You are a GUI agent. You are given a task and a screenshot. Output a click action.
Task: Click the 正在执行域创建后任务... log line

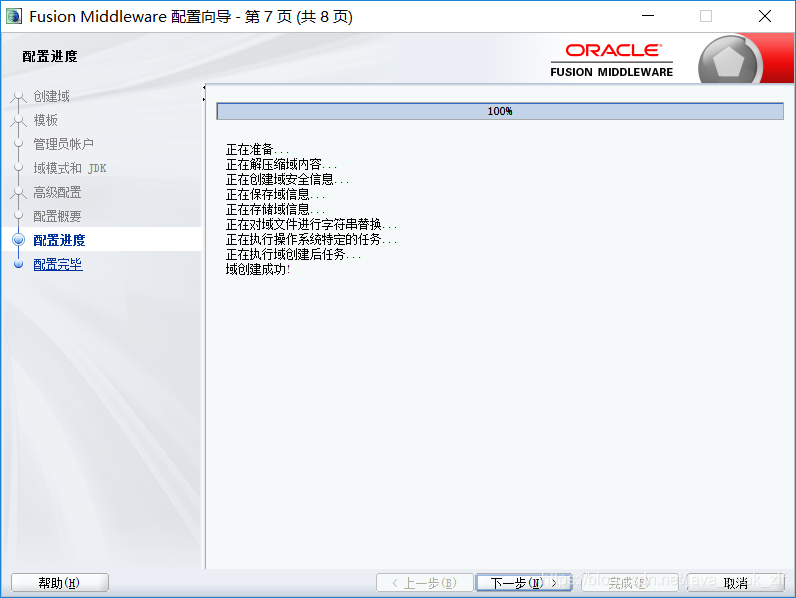tap(293, 254)
